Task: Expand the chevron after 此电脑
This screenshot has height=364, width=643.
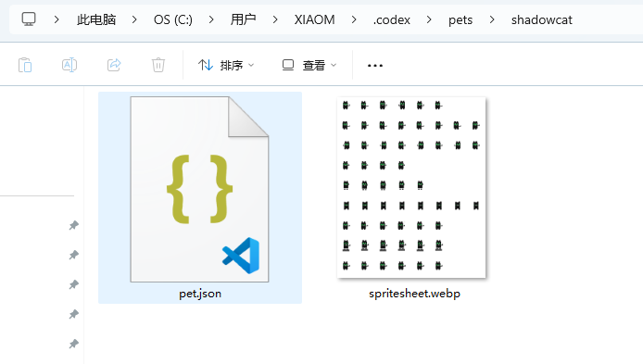Action: 134,19
